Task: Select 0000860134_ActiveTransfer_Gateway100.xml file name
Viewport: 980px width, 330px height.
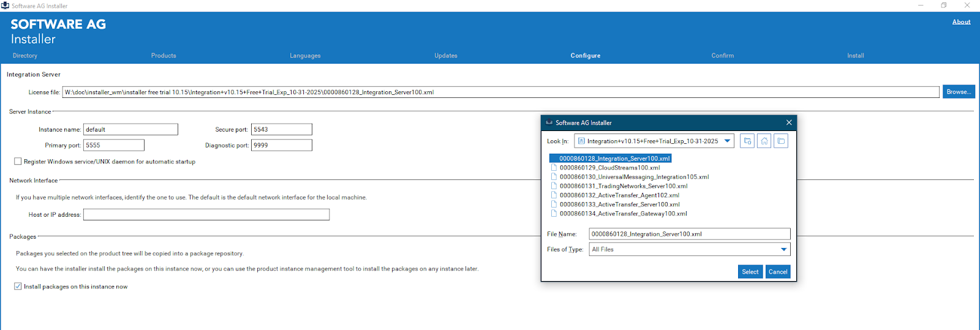Action: click(x=623, y=213)
